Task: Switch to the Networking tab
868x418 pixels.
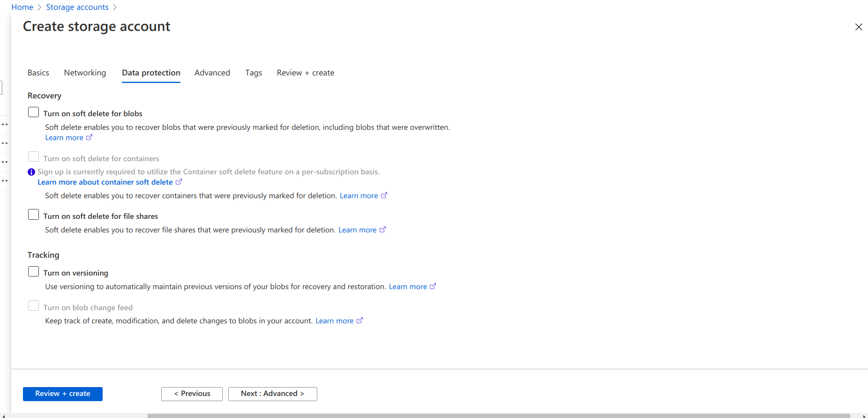Action: click(x=85, y=73)
